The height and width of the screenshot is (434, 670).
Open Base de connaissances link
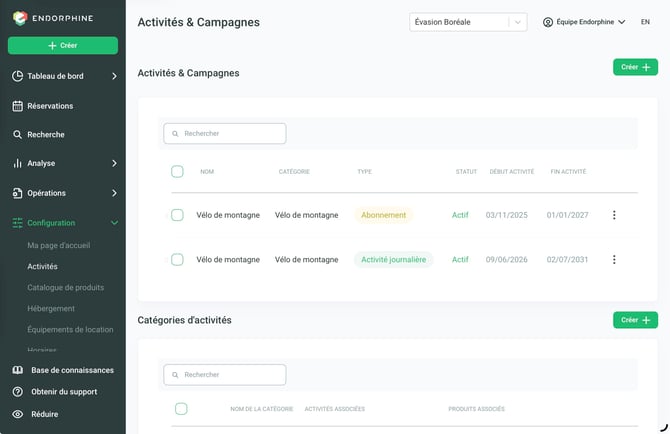click(72, 370)
